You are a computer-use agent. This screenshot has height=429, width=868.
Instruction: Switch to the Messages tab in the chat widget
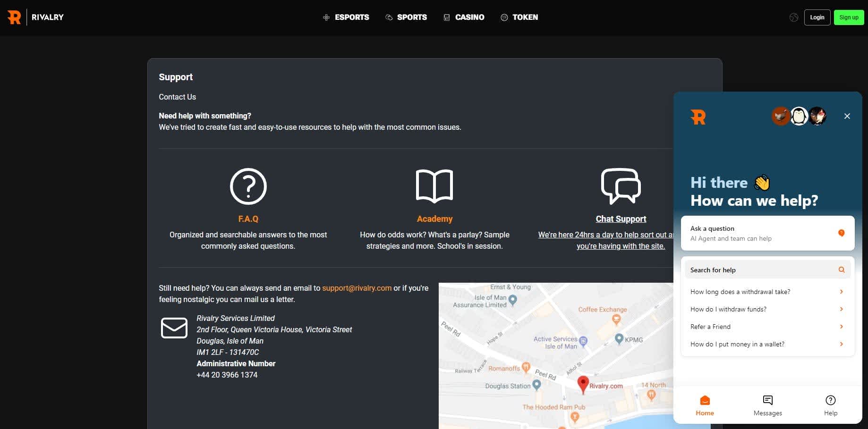click(768, 406)
